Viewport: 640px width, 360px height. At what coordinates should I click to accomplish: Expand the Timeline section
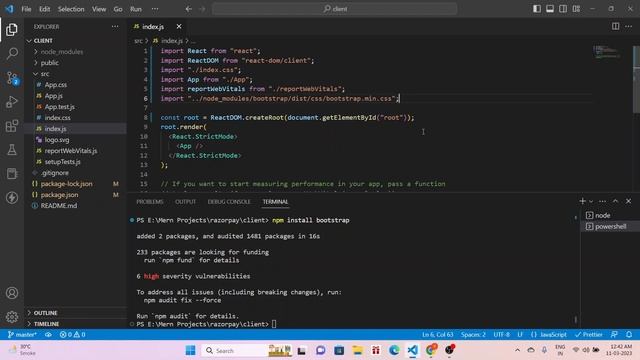(76, 324)
